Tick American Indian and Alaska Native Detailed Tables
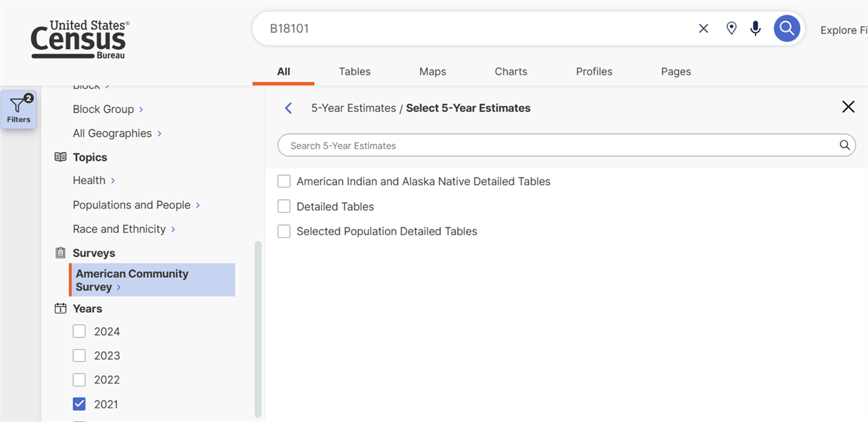 [284, 181]
